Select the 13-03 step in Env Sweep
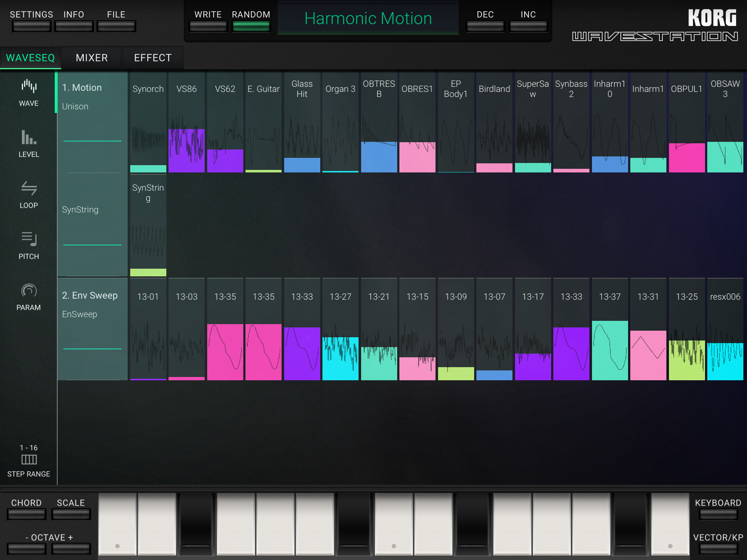747x560 pixels. 186,329
